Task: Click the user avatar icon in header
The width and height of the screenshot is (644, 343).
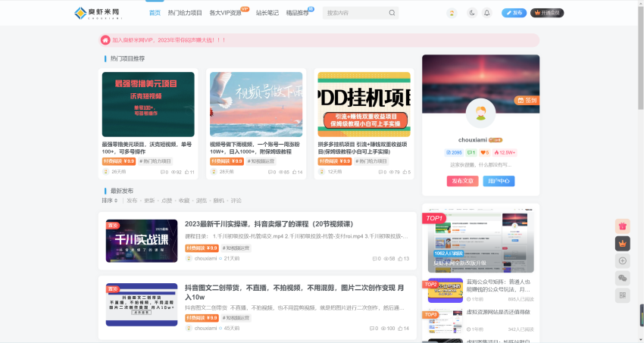Action: tap(452, 13)
